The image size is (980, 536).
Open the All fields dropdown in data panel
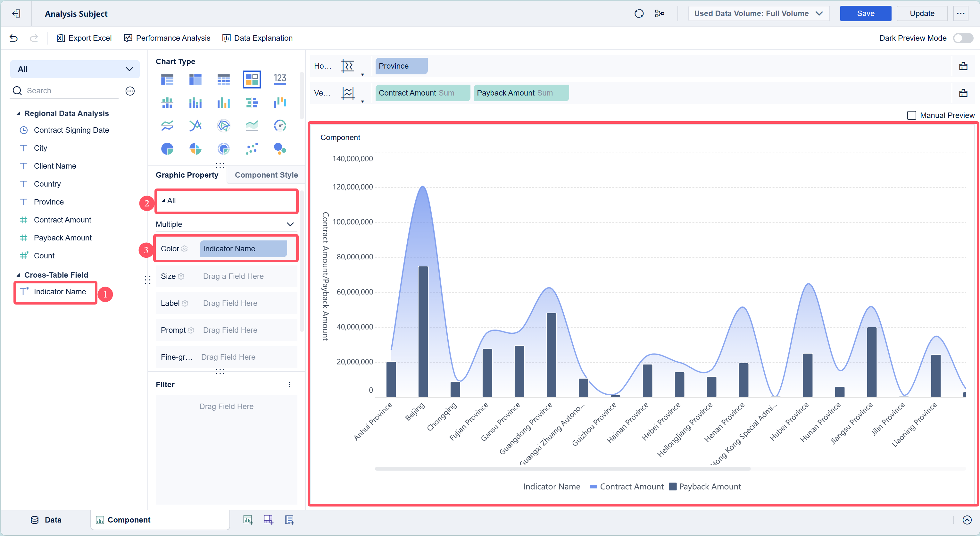coord(75,69)
